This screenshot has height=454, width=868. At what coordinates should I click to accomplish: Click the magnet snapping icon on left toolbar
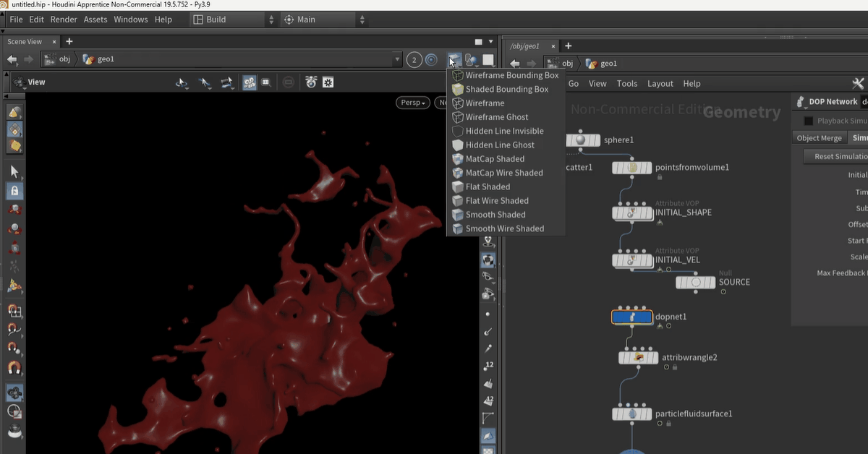pos(14,367)
